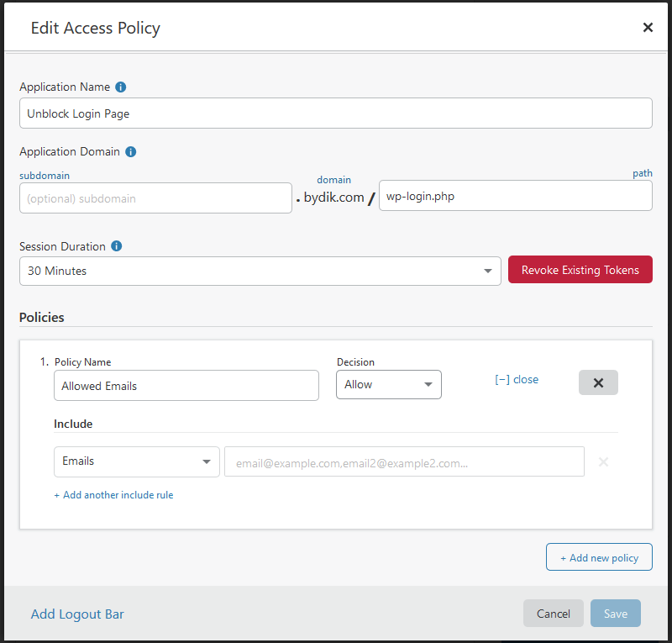Open the Session Duration info tooltip
Image resolution: width=672 pixels, height=643 pixels.
[x=117, y=245]
